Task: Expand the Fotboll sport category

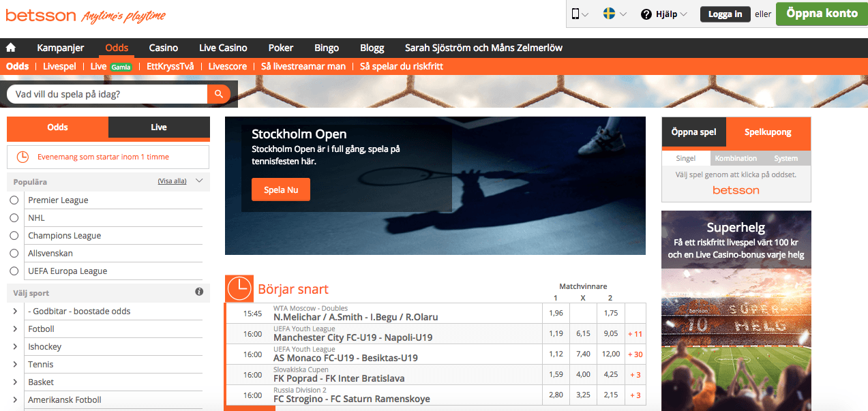Action: tap(15, 329)
